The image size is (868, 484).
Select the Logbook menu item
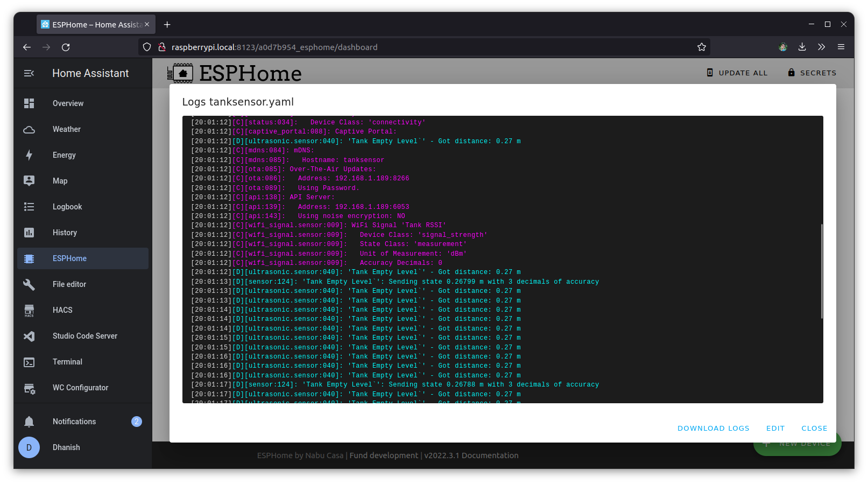tap(83, 207)
